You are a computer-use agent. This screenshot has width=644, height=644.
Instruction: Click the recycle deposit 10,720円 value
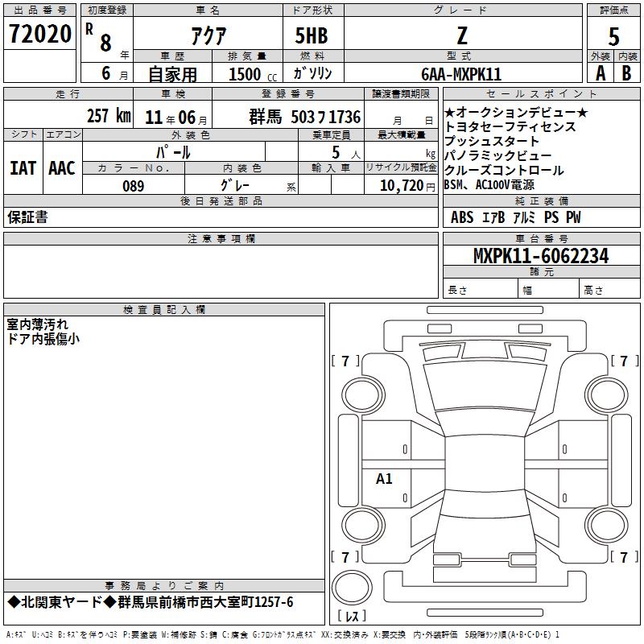[x=407, y=186]
